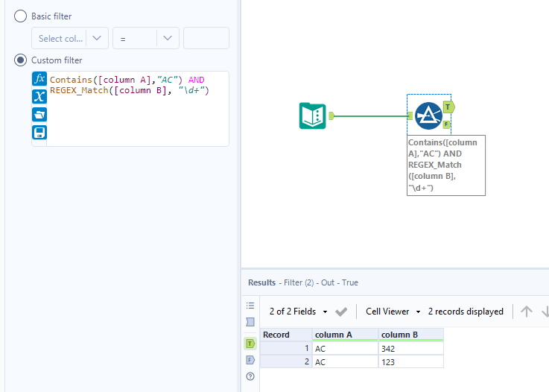
Task: Open the results messages list icon
Action: coord(250,306)
